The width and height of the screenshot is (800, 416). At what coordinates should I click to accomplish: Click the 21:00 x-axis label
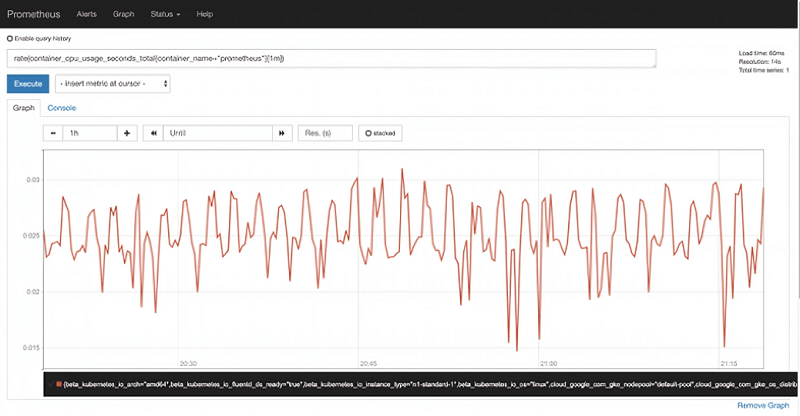point(548,363)
